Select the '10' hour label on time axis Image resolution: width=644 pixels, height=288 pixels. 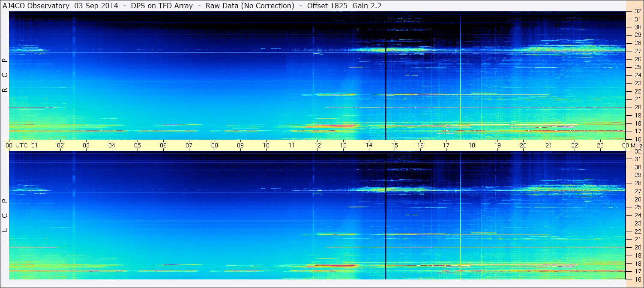[266, 146]
